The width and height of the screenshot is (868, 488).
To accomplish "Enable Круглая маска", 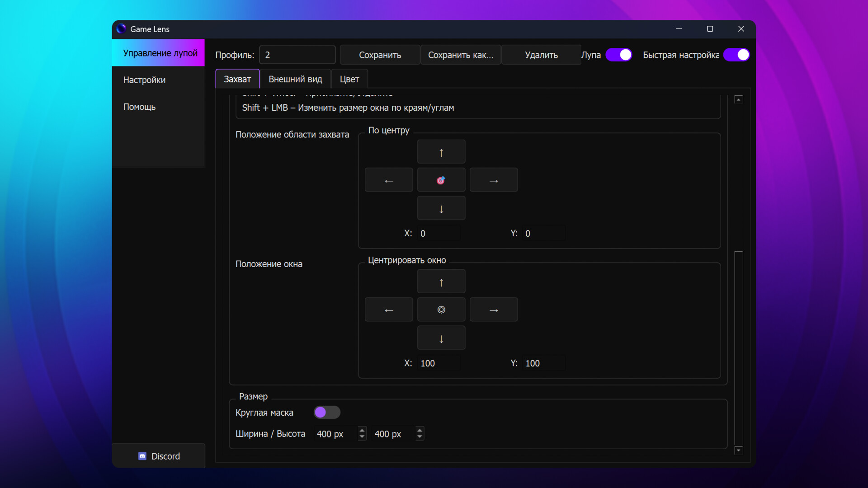I will coord(327,412).
